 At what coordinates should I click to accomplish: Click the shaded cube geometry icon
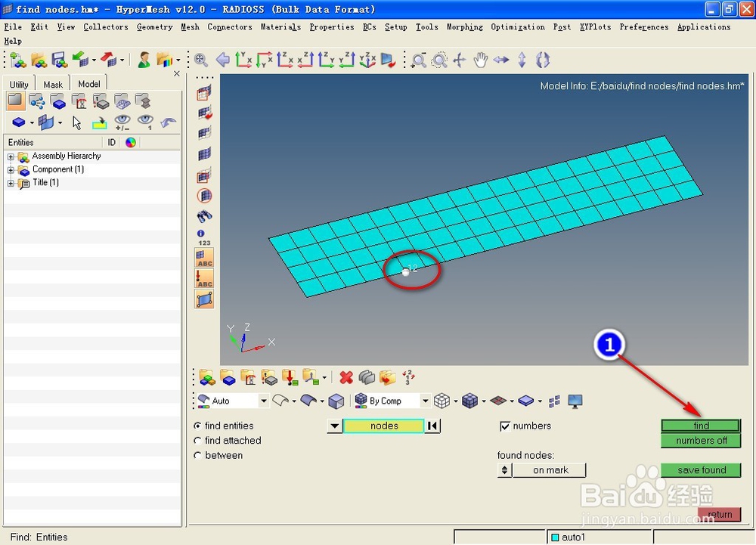coord(336,401)
